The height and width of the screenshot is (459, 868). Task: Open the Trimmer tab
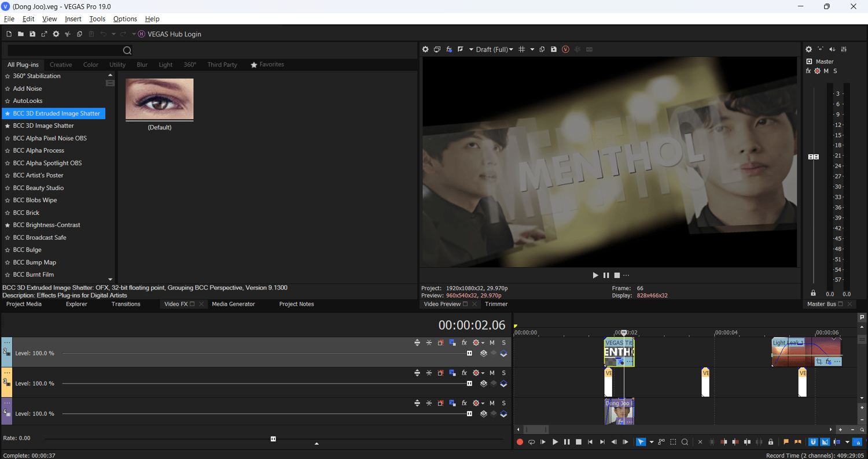(496, 304)
